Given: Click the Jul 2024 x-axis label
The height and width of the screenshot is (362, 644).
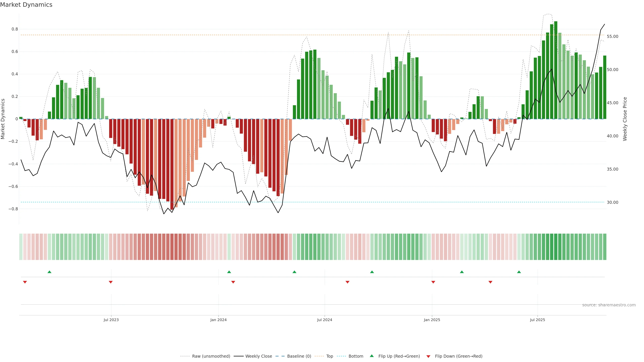Looking at the screenshot, I should coord(325,320).
